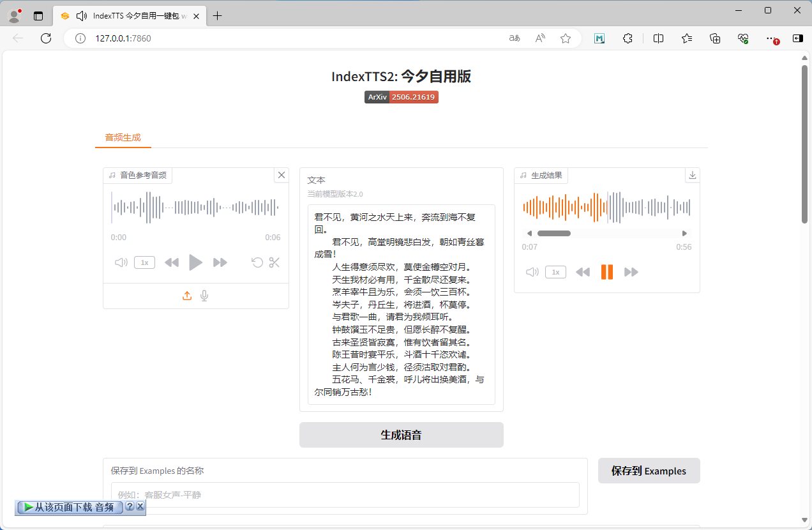Switch to the 音频生成 tab
This screenshot has height=530, width=812.
pos(123,137)
